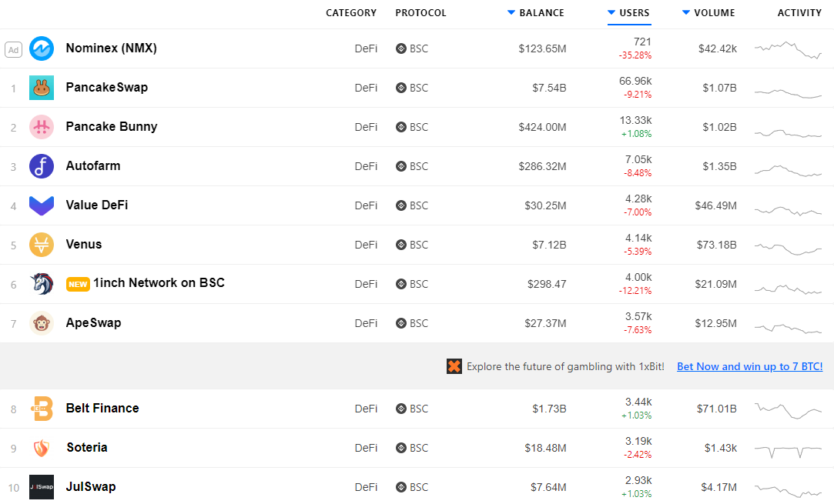Open the Soteria dapp name link
This screenshot has width=834, height=504.
click(87, 448)
